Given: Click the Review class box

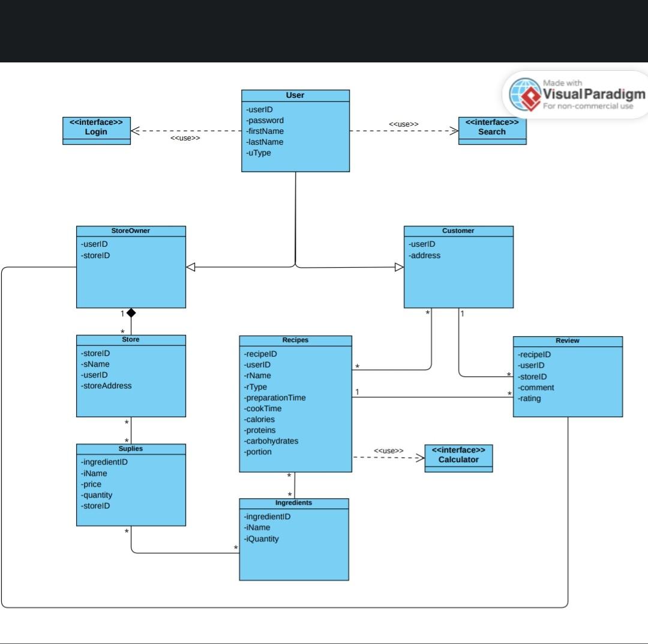Looking at the screenshot, I should (x=568, y=375).
